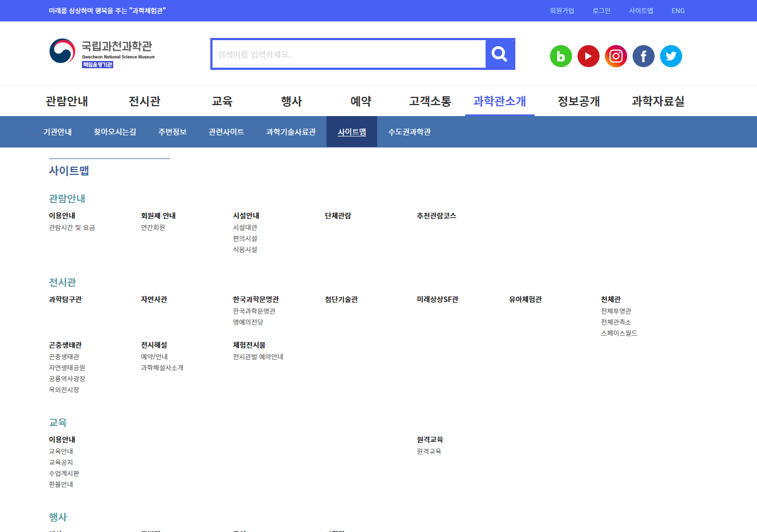Open the YouTube channel icon
The width and height of the screenshot is (757, 532).
pyautogui.click(x=588, y=56)
